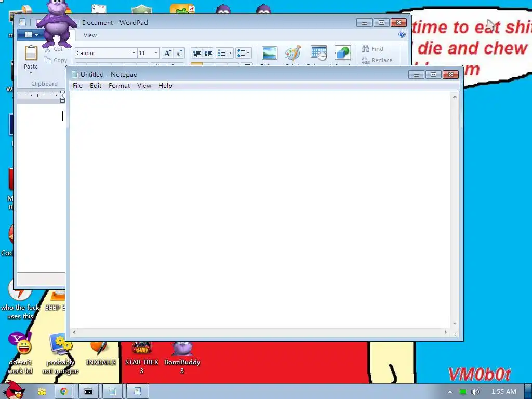The width and height of the screenshot is (532, 399).
Task: Switch to the Notepad taskbar button
Action: coord(113,392)
